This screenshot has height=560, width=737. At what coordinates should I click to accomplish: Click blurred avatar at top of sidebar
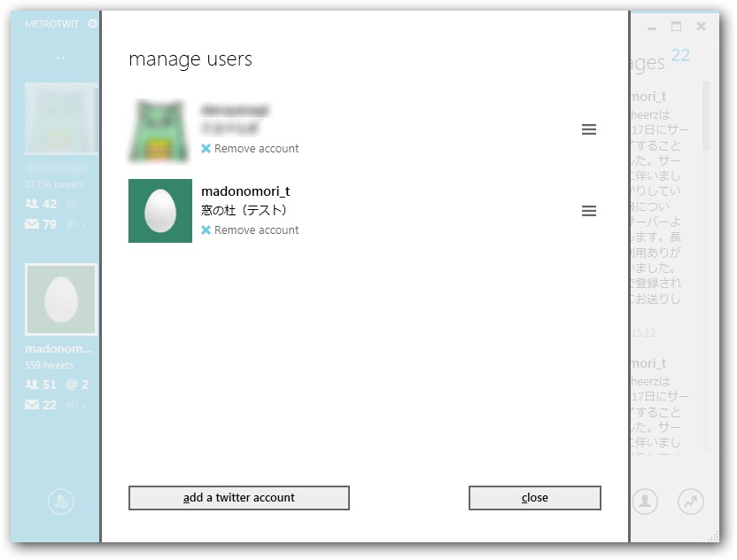(61, 119)
